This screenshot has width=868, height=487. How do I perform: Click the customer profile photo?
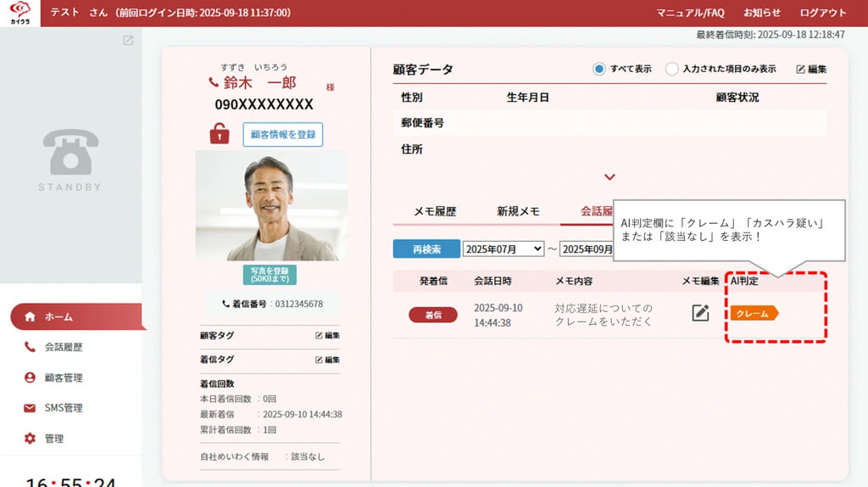tap(271, 206)
